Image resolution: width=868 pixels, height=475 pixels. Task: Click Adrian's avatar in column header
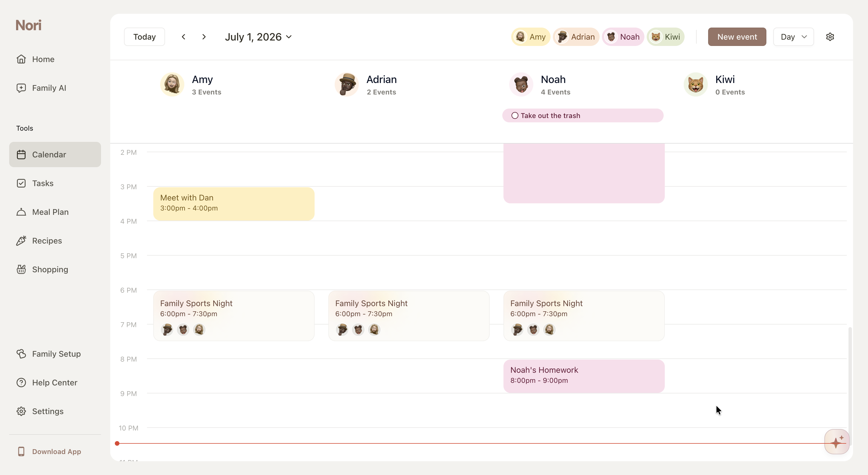[347, 85]
